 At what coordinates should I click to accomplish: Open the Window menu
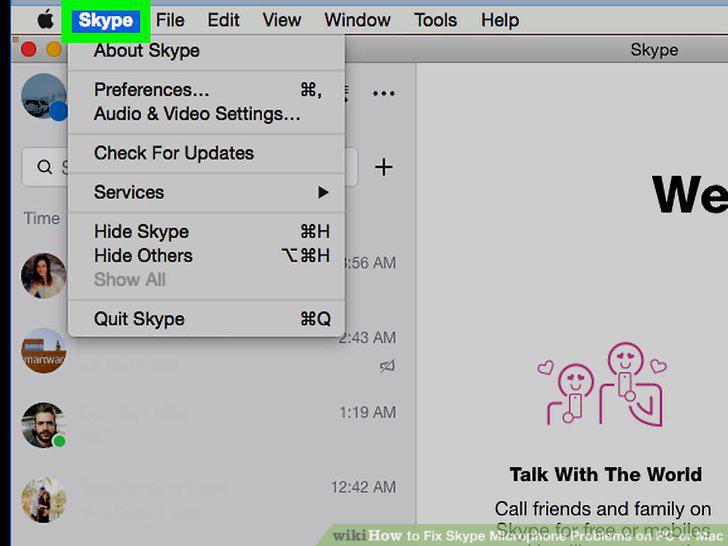click(358, 20)
